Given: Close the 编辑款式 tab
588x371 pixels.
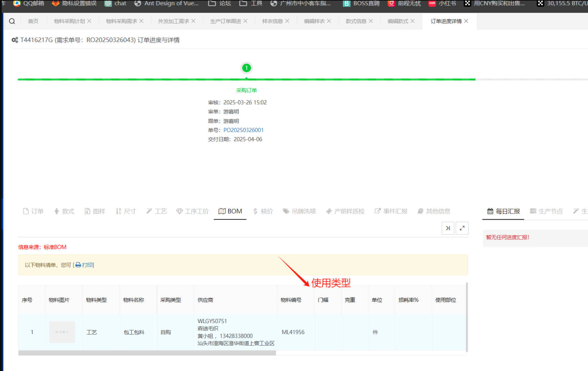Looking at the screenshot, I should point(412,21).
